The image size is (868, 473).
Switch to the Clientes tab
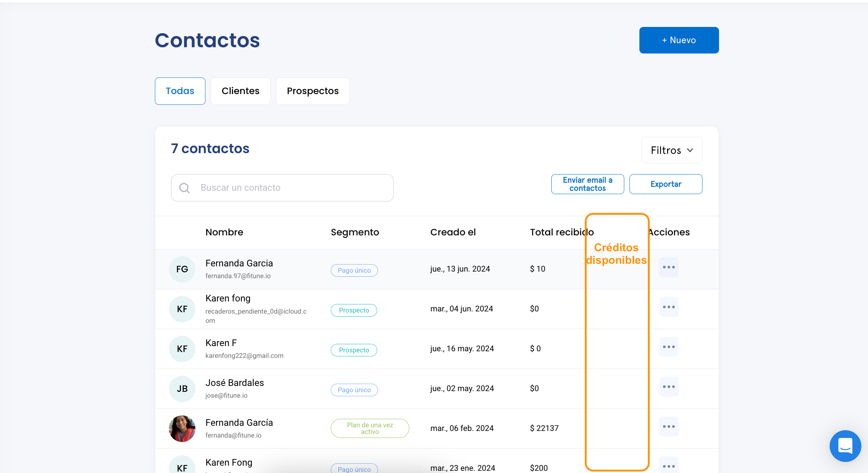click(x=240, y=91)
